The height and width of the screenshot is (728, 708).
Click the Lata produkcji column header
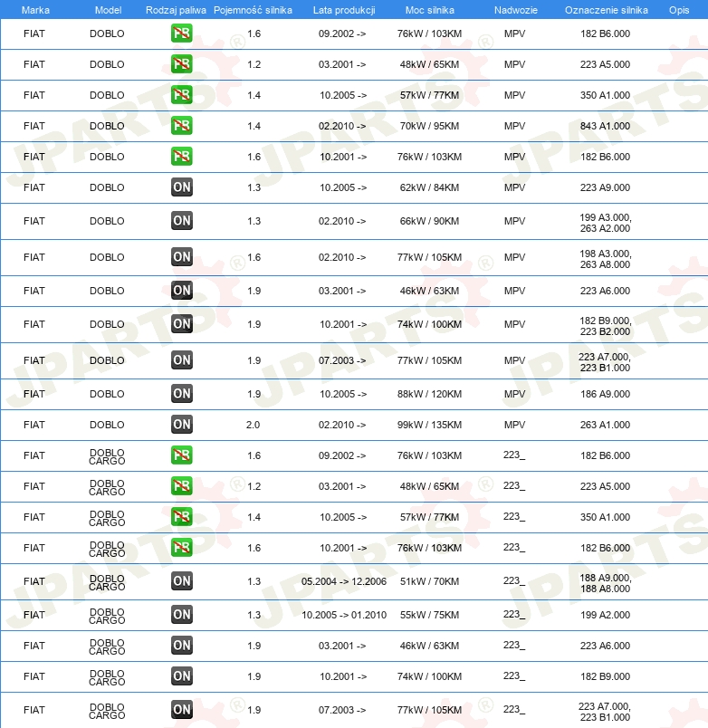344,10
